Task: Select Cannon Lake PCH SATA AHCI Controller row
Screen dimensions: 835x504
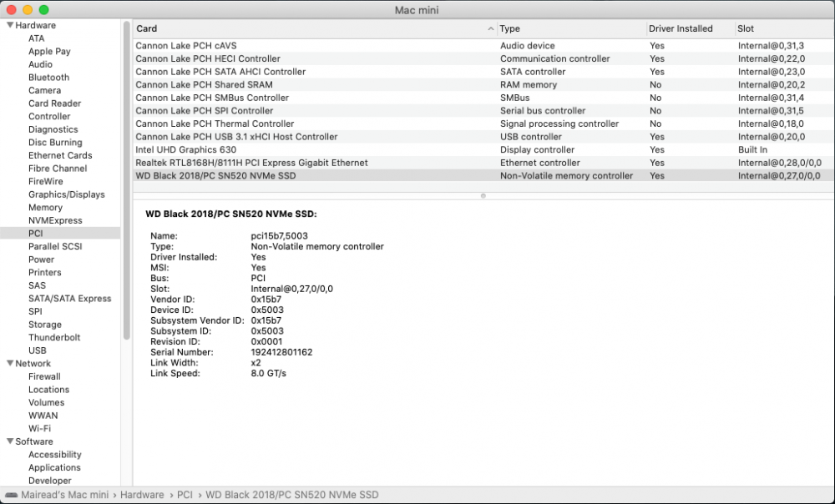Action: (x=483, y=72)
